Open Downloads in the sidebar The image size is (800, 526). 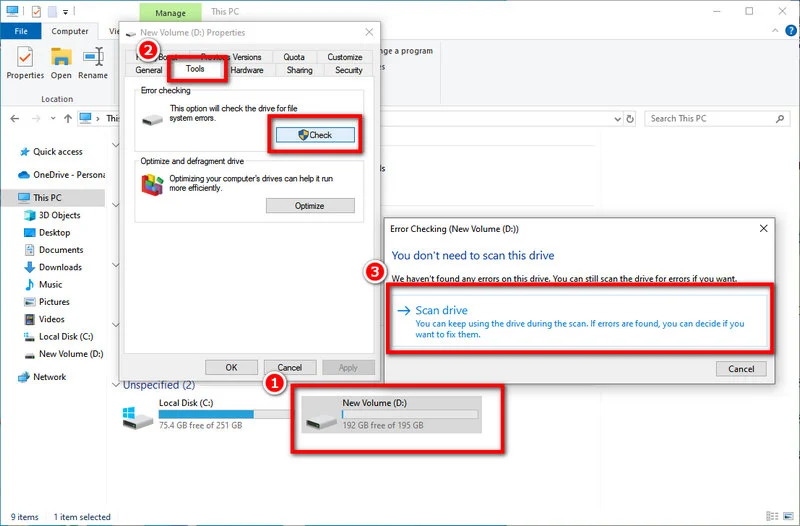[60, 267]
